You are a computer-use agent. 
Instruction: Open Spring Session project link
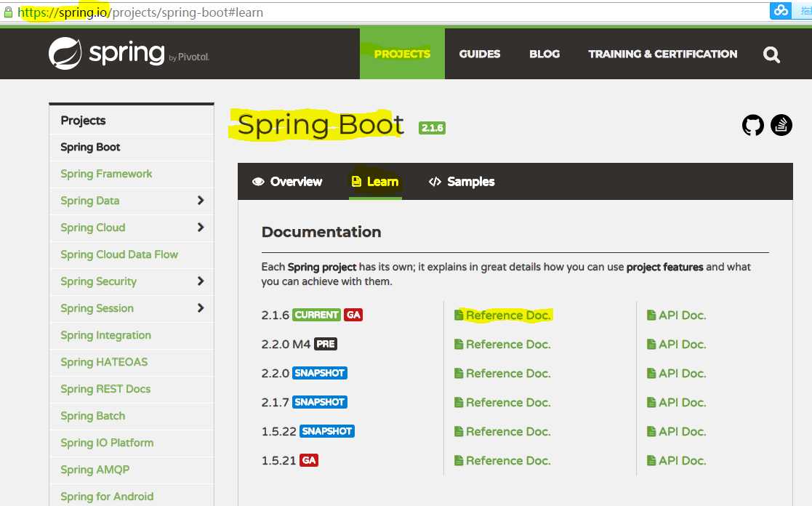(x=97, y=309)
